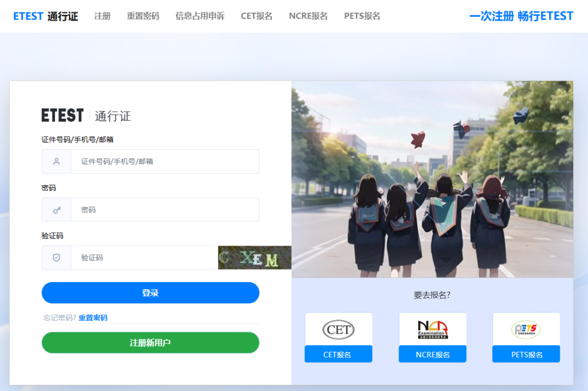588x391 pixels.
Task: Click the 忘记密码? text
Action: [60, 318]
